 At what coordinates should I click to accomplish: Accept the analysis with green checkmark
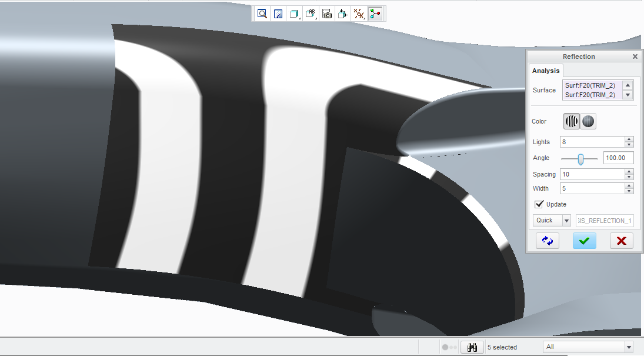click(x=585, y=241)
